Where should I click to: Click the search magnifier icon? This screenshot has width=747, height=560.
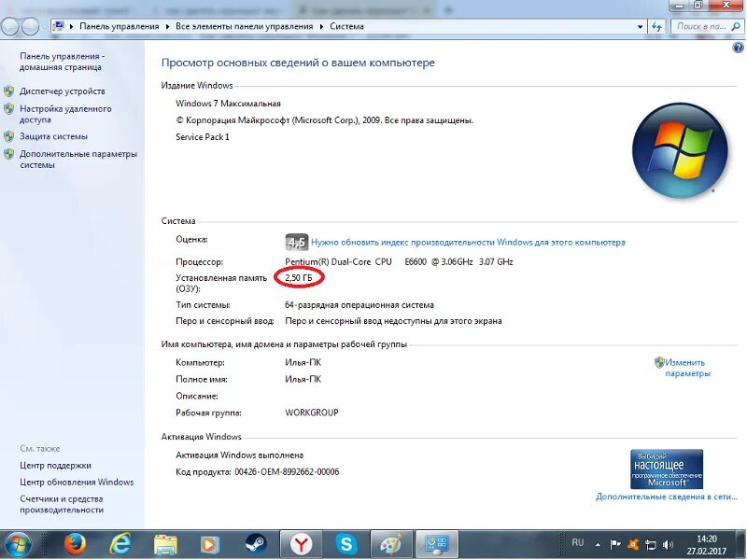(x=736, y=27)
